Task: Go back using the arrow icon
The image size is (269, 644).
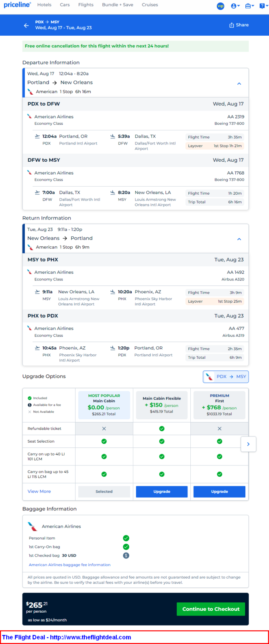Action: click(x=26, y=25)
